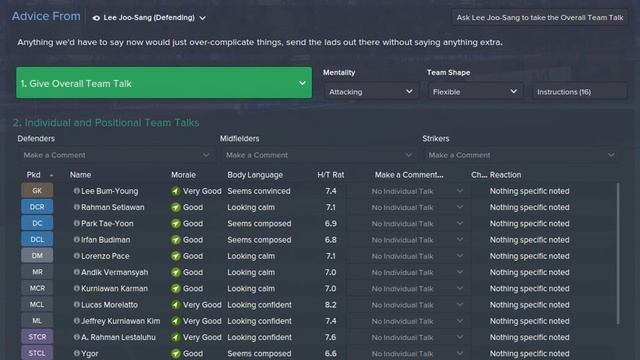Select the DM position badge

coord(37,256)
